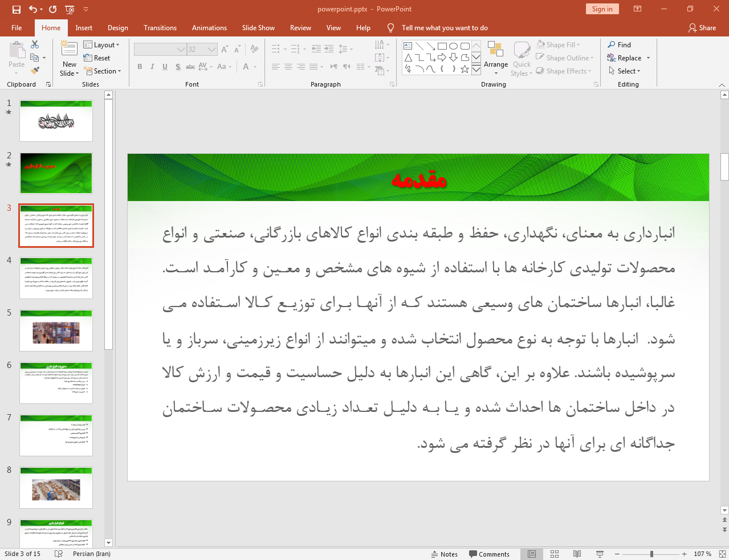Viewport: 729px width, 560px height.
Task: Expand the shapes gallery More arrow
Action: [x=476, y=69]
